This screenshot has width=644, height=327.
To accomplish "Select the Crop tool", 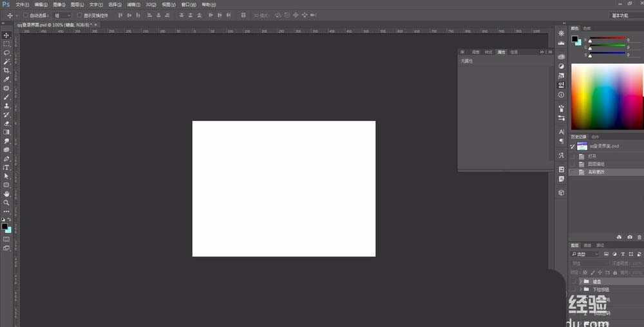I will (6, 70).
